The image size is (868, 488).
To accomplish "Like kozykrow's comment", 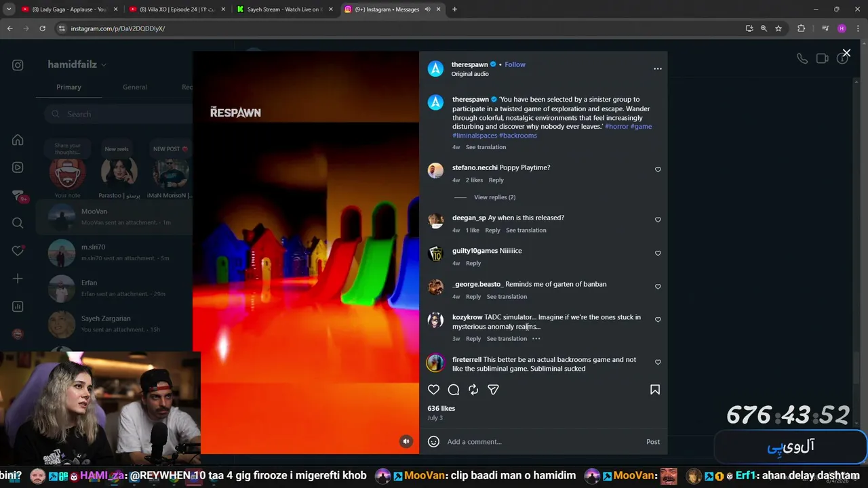I will [658, 319].
